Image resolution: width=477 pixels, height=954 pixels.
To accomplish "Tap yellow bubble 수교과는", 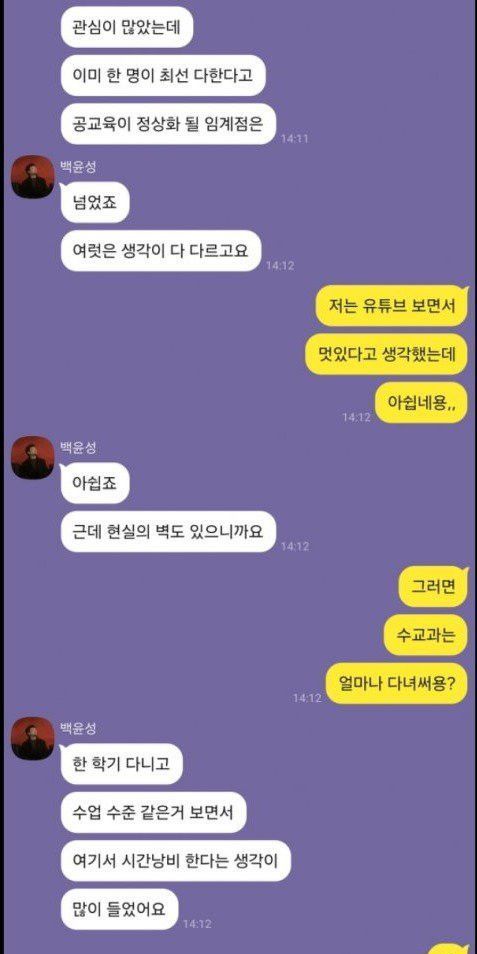I will click(x=426, y=635).
